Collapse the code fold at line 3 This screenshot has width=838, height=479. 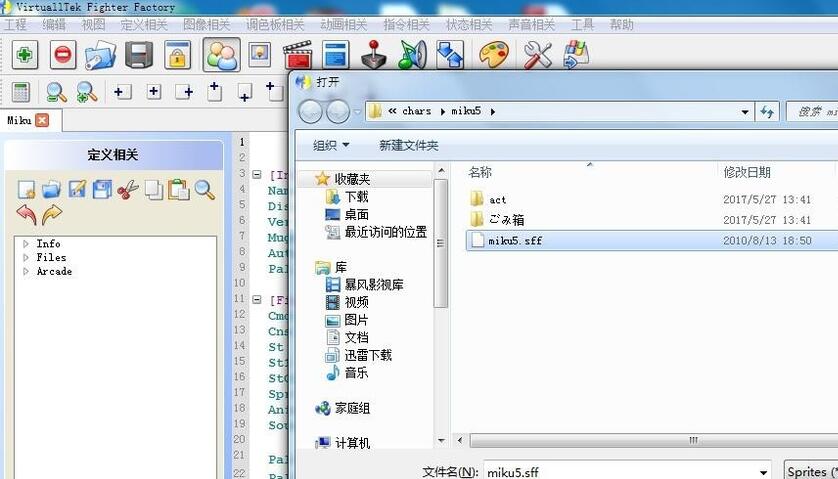point(257,174)
